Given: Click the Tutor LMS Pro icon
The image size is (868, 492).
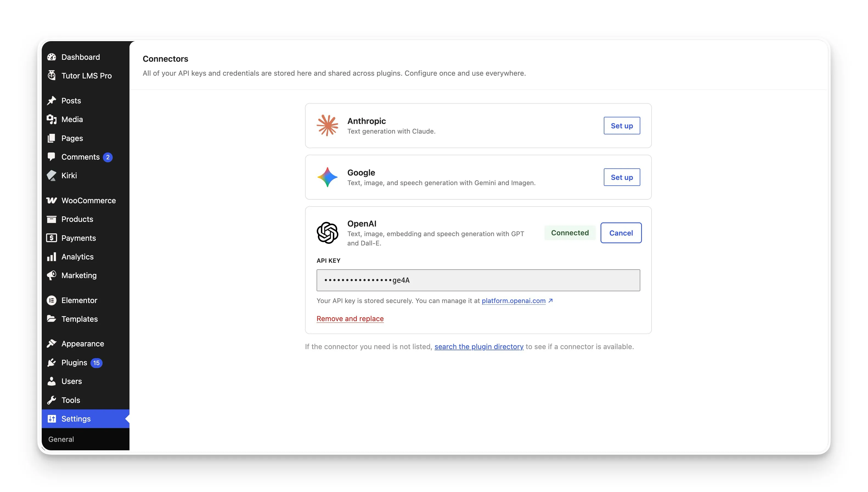Looking at the screenshot, I should [x=51, y=75].
